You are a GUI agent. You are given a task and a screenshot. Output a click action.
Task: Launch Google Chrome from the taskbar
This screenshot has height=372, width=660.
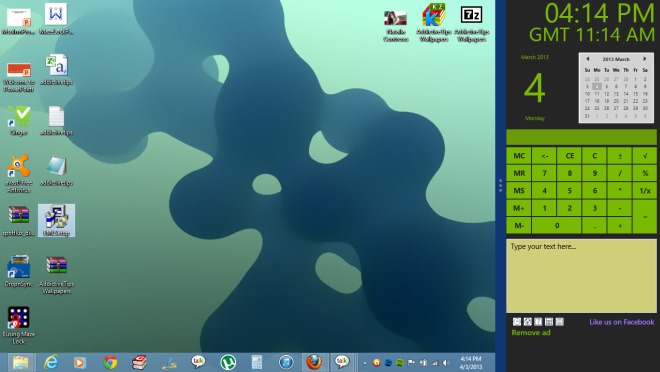(x=110, y=362)
